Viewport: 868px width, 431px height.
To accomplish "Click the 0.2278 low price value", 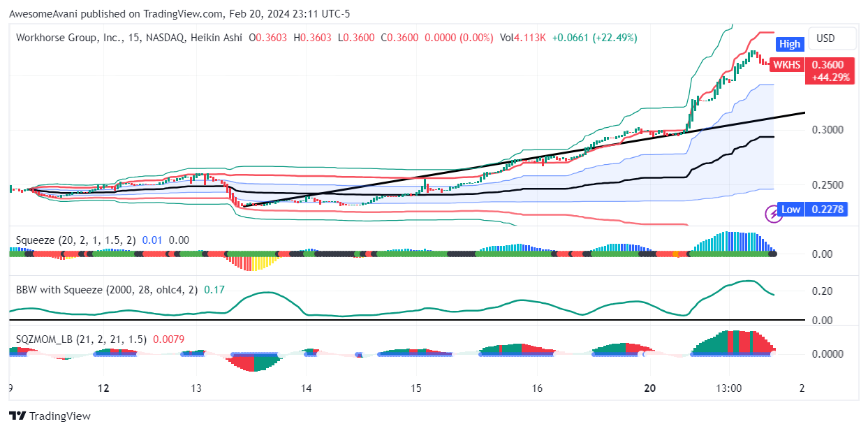I will click(826, 209).
